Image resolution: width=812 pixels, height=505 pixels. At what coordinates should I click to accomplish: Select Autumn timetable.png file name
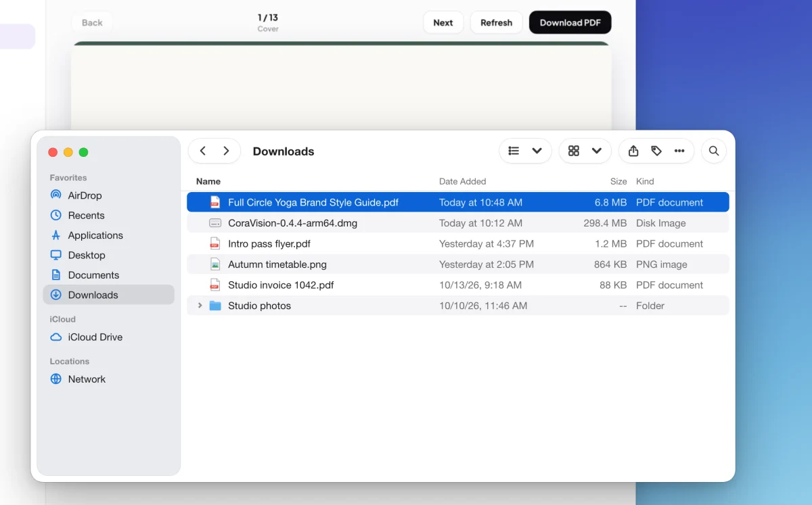pos(277,264)
